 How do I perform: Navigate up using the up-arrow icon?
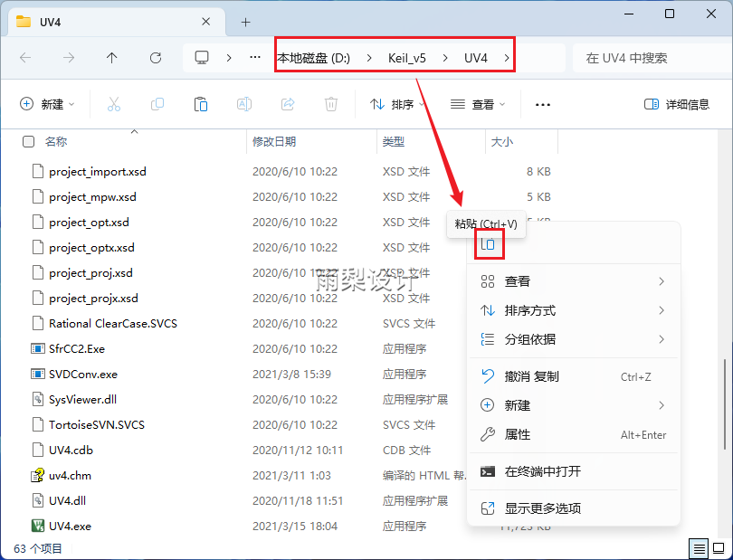[109, 57]
